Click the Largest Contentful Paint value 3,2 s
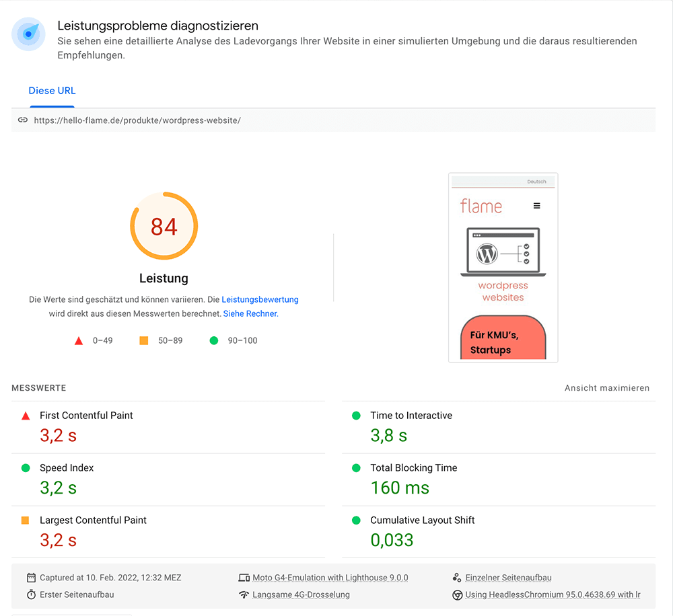 (59, 540)
